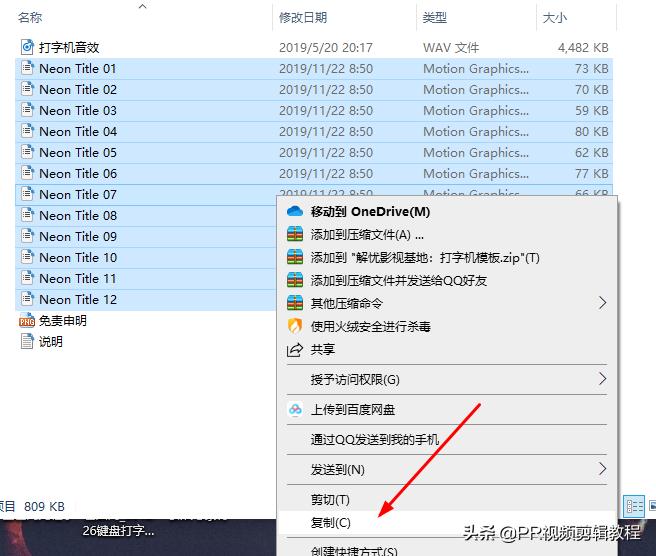Screen dimensions: 656x556
Task: Select 上传到百度网盘 menu entry
Action: [448, 410]
